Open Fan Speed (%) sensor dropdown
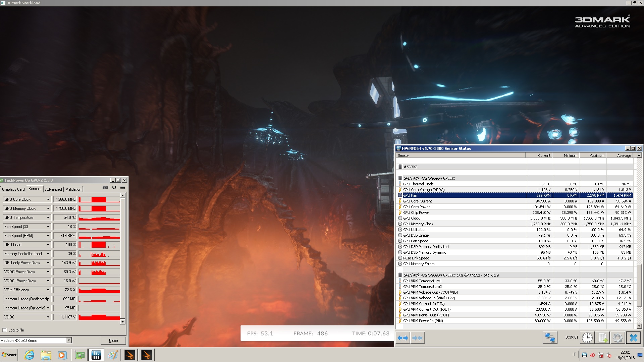The height and width of the screenshot is (362, 644). click(48, 227)
